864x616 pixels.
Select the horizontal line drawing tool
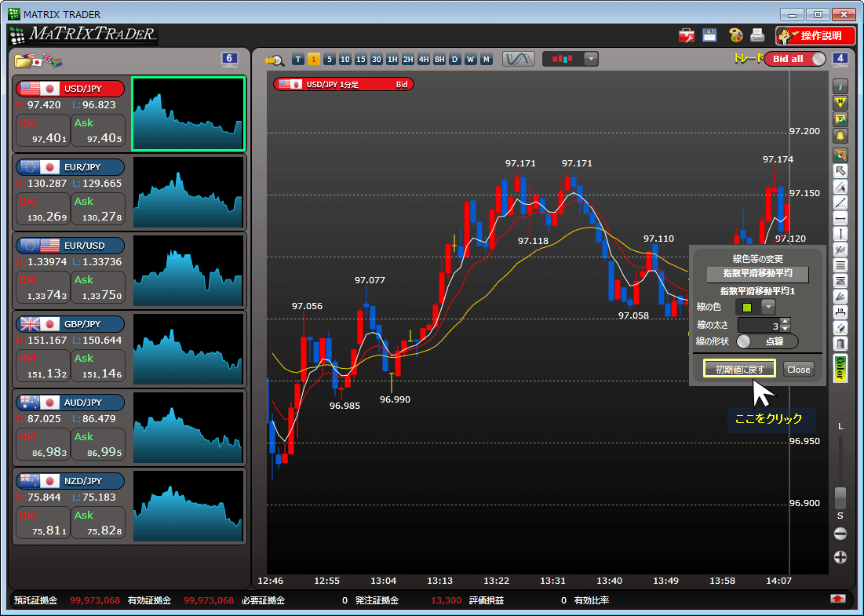(x=840, y=219)
